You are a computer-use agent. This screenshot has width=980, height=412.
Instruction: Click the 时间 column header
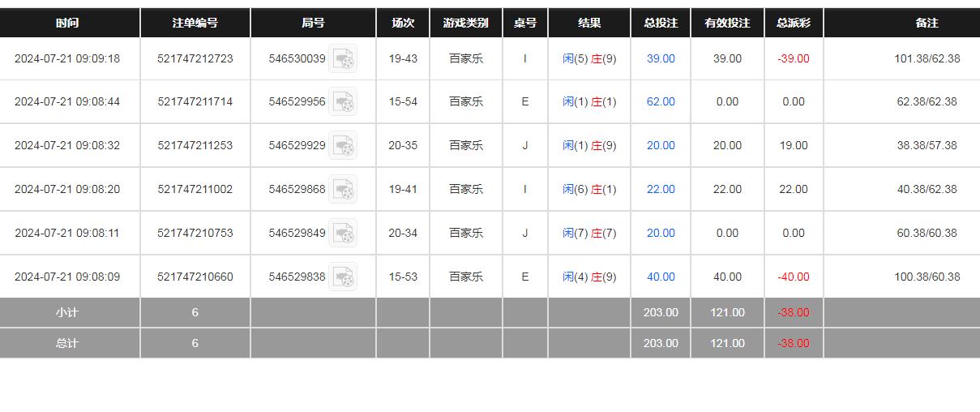[x=67, y=23]
